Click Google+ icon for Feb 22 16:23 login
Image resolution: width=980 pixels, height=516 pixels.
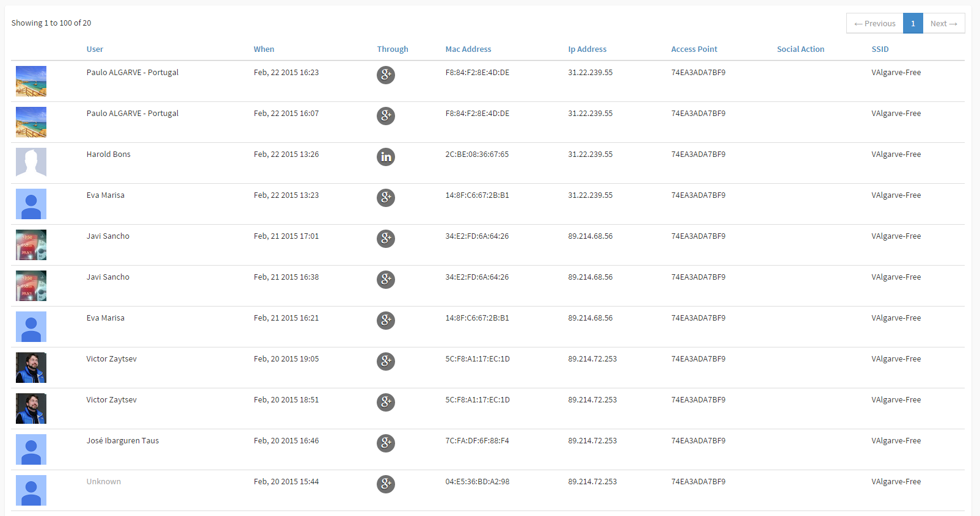pos(386,75)
